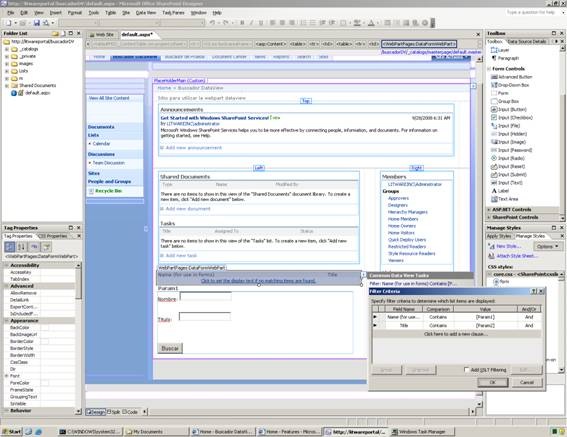
Task: Toggle Italic formatting in the toolbar
Action: coord(251,23)
